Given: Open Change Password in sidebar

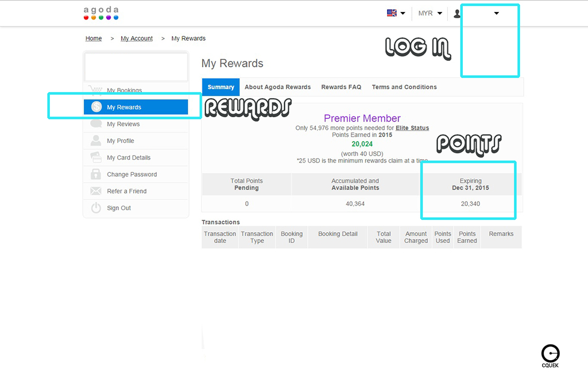Looking at the screenshot, I should point(136,175).
